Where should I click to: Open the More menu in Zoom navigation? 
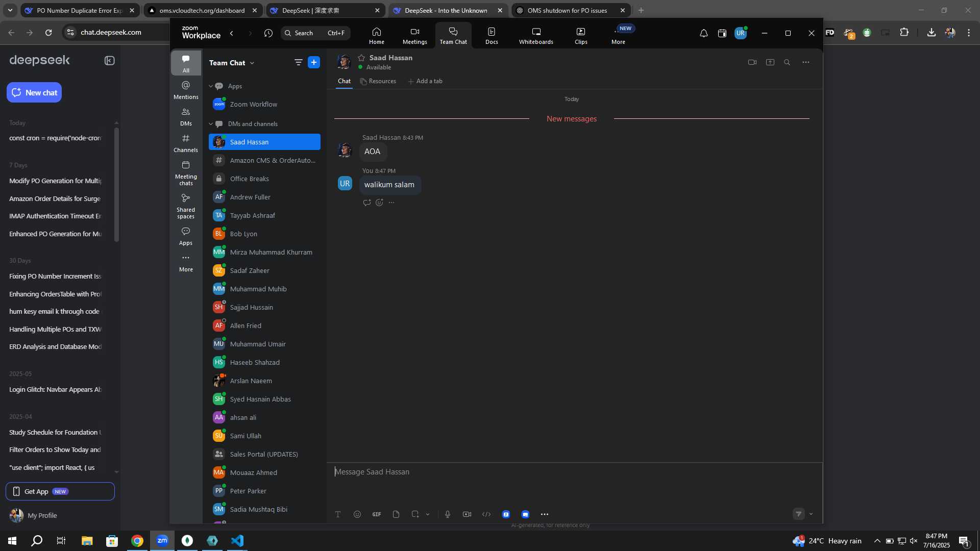pyautogui.click(x=618, y=36)
